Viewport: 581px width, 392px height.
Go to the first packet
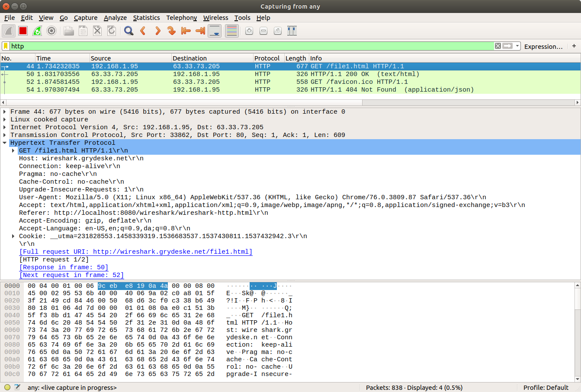186,31
